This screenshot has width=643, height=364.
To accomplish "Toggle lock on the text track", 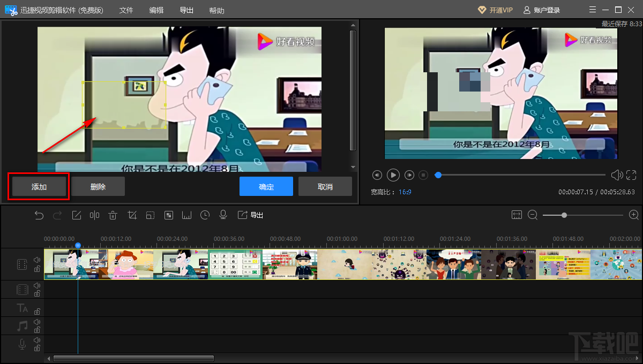I will coord(37,312).
